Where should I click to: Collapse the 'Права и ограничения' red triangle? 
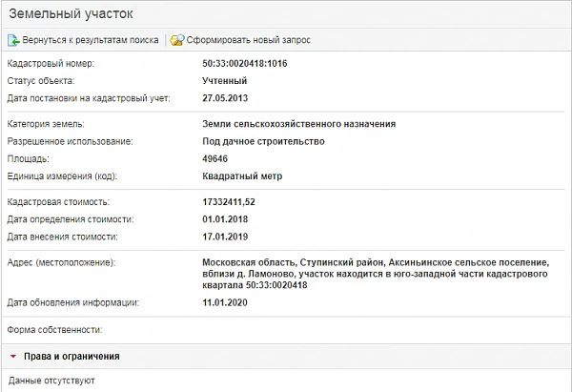[x=13, y=356]
